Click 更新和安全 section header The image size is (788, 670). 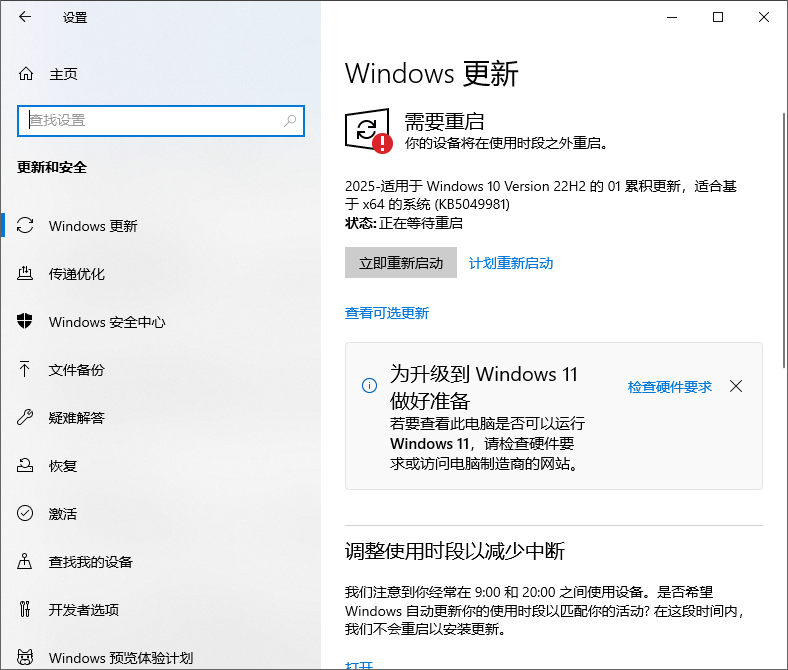point(52,167)
